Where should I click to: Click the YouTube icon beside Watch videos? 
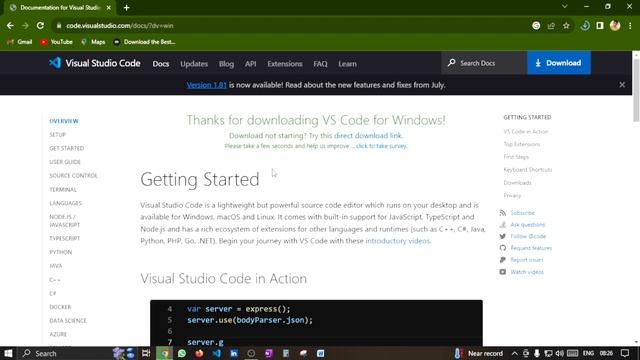(502, 271)
